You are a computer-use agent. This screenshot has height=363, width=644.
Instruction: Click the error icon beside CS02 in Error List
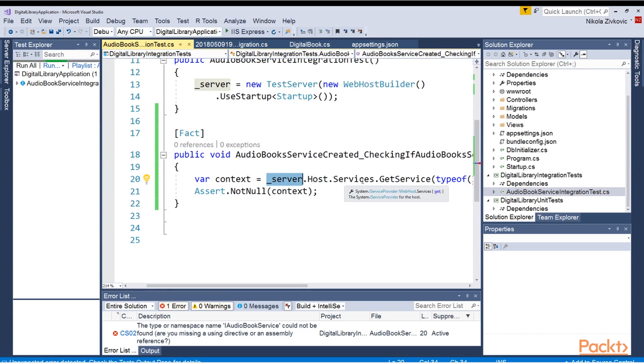115,334
